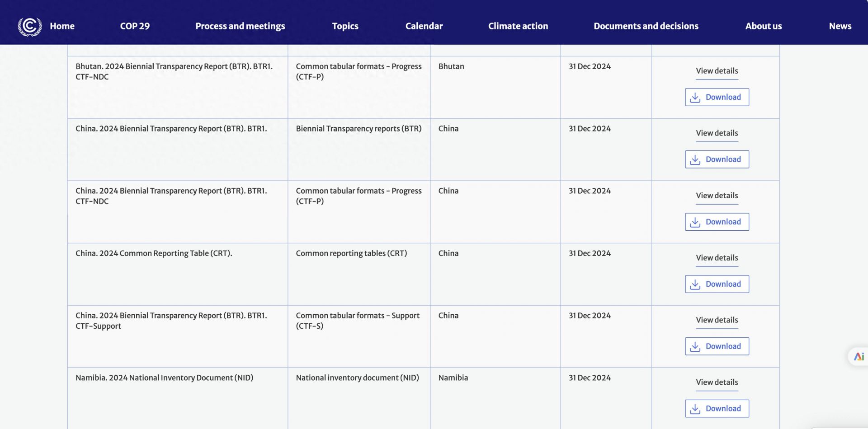
Task: Download the China CTF-Support document
Action: point(717,346)
